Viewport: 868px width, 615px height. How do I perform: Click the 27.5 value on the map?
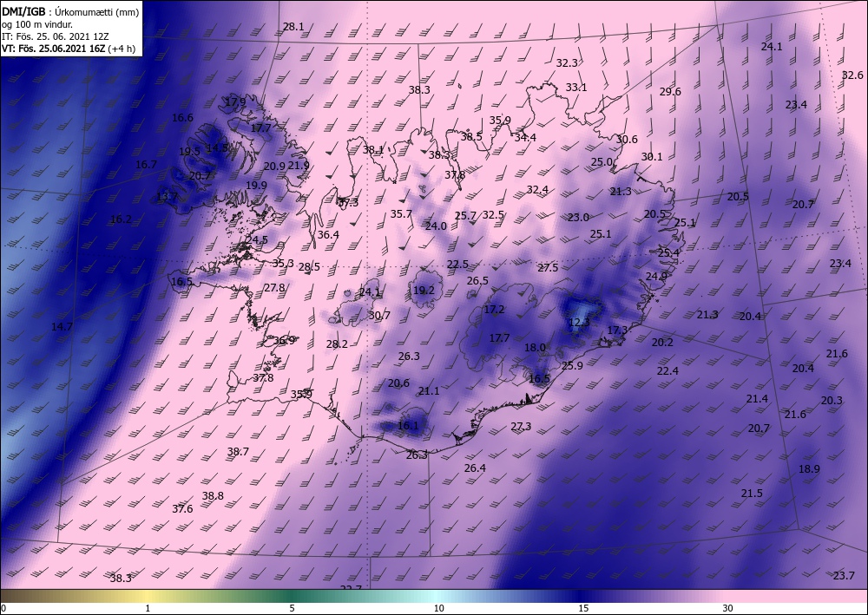[x=548, y=268]
